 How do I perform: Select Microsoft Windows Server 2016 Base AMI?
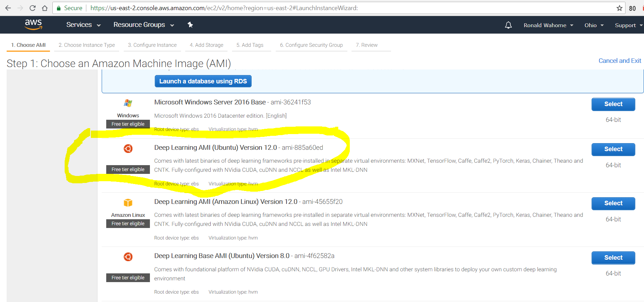(x=613, y=104)
